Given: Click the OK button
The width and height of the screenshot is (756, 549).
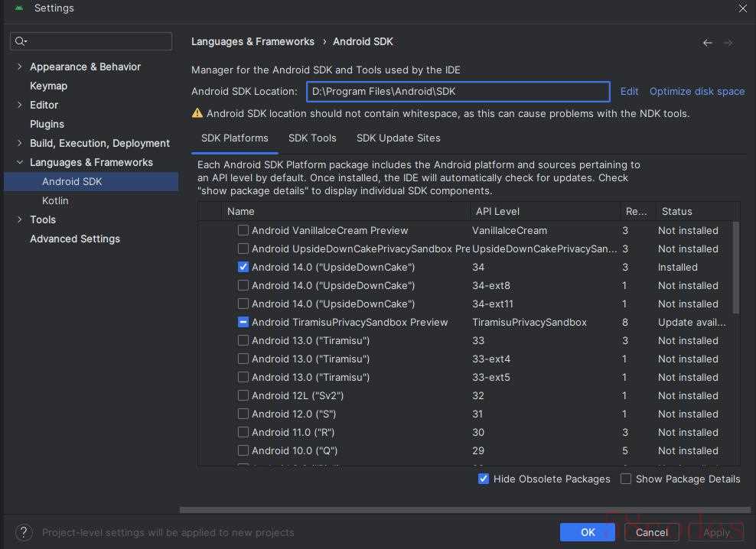Looking at the screenshot, I should point(587,532).
